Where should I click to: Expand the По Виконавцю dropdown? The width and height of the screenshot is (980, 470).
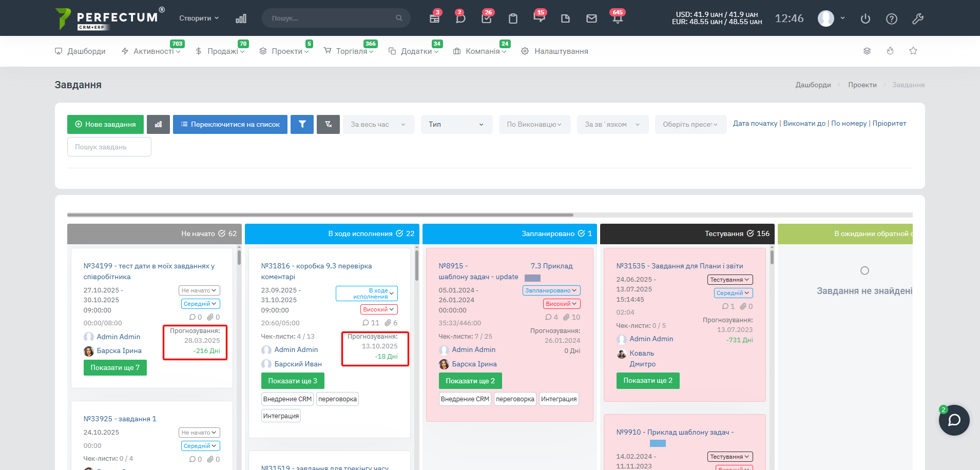pyautogui.click(x=534, y=124)
